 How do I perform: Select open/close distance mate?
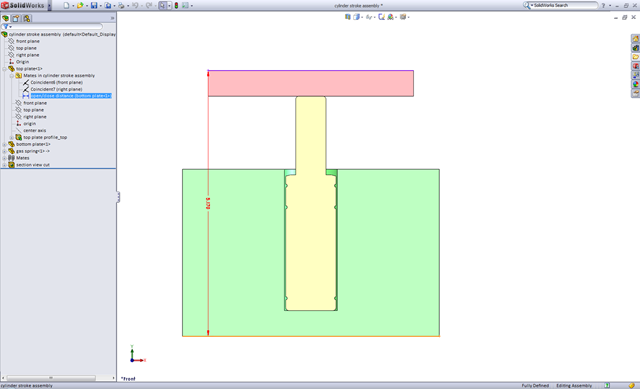[x=71, y=96]
